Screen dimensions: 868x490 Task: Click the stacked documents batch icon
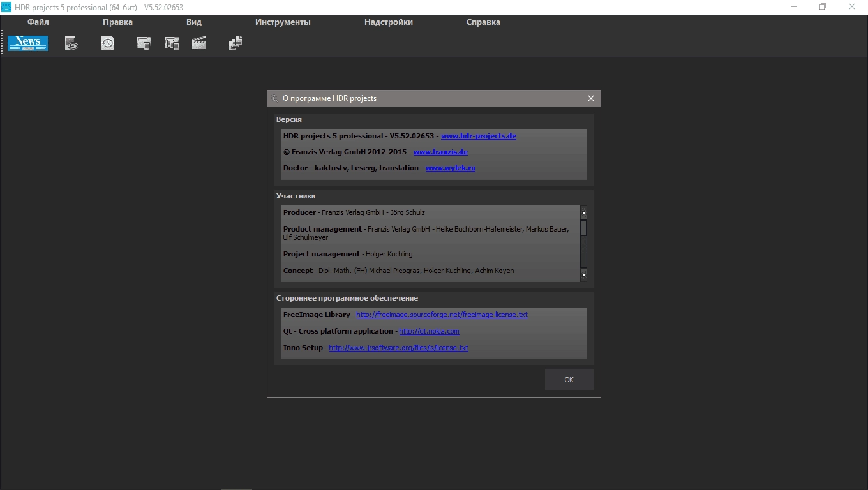[x=236, y=43]
